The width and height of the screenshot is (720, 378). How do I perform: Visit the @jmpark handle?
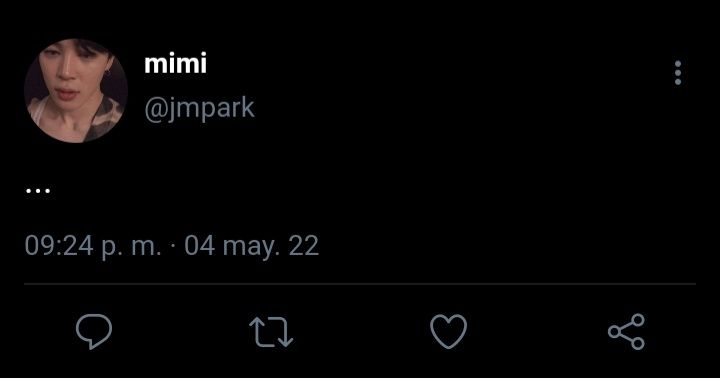coord(199,109)
